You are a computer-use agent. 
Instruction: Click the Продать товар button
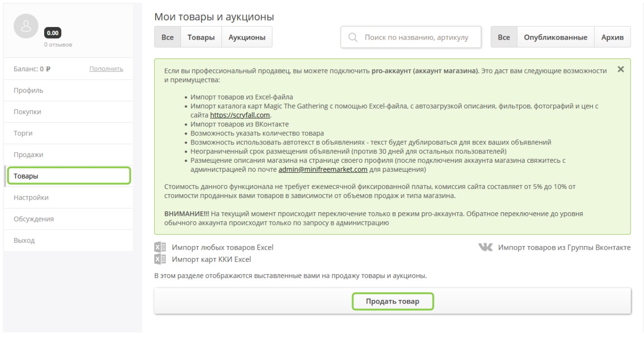point(392,302)
